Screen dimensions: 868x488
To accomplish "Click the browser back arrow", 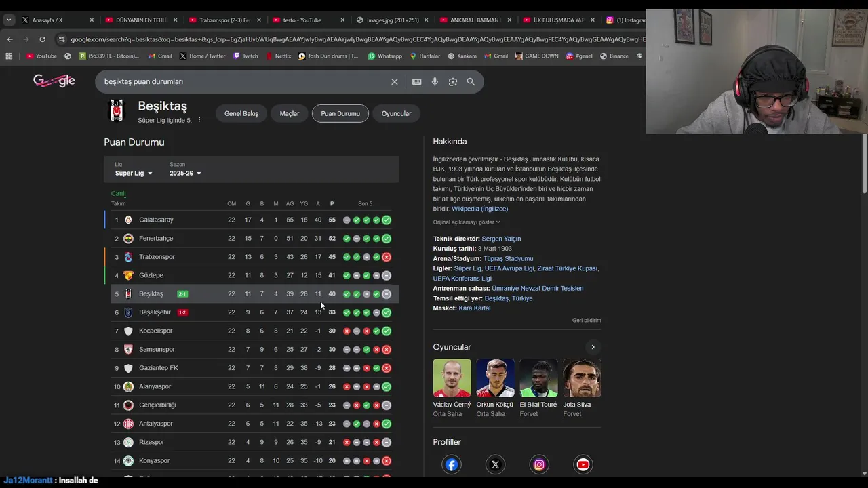I will (9, 39).
